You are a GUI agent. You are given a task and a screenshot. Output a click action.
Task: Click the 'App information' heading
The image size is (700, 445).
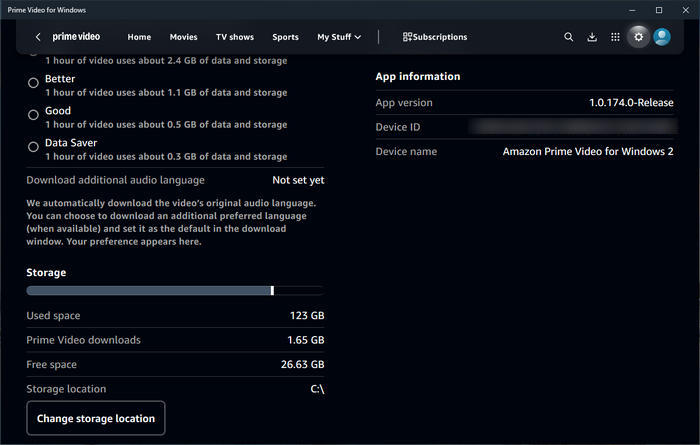[418, 76]
